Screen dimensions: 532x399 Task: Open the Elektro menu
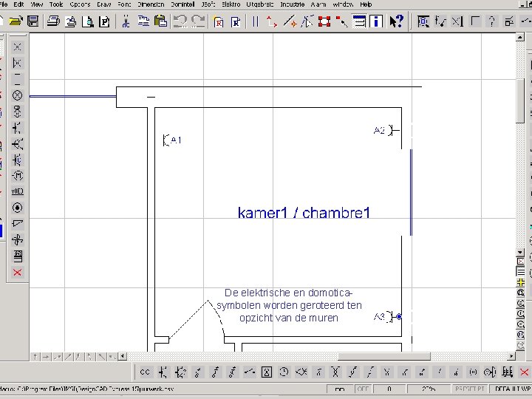click(231, 4)
